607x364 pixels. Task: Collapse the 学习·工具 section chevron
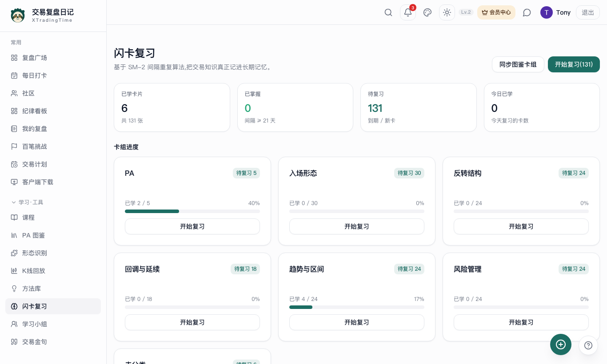[13, 202]
